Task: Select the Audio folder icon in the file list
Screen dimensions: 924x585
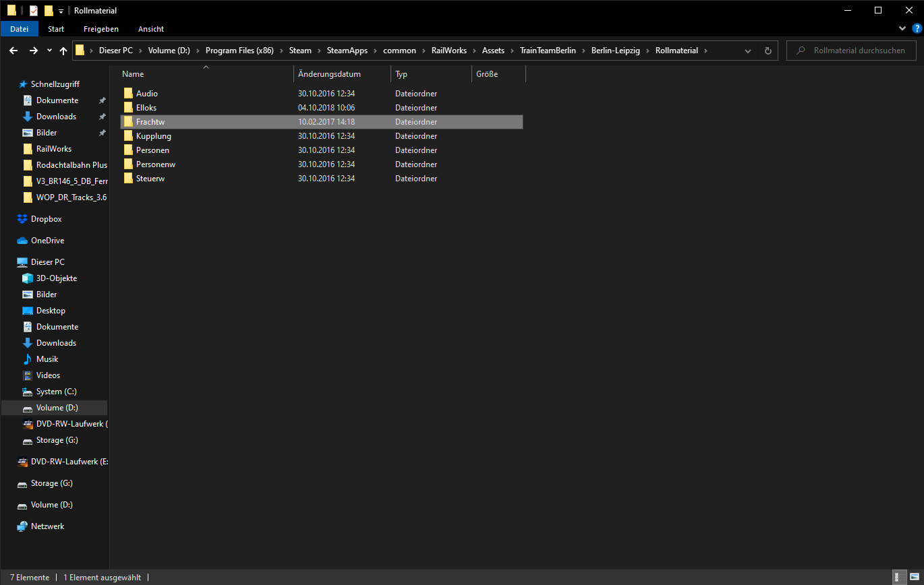Action: 128,94
